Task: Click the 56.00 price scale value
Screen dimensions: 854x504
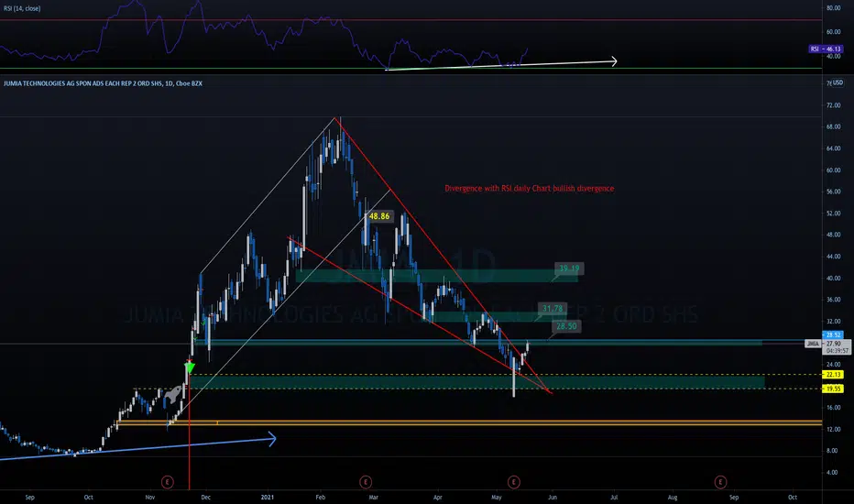Action: point(833,192)
